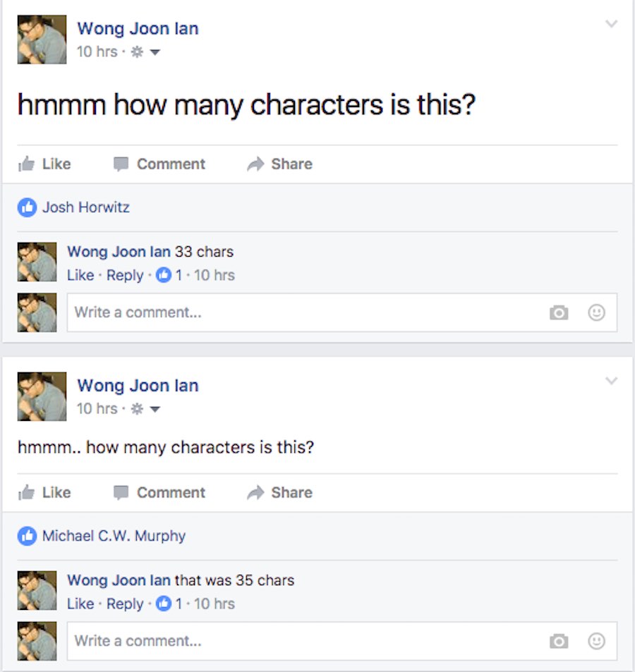Click the like count icon on the "35 chars" comment
The image size is (635, 672).
pos(163,604)
